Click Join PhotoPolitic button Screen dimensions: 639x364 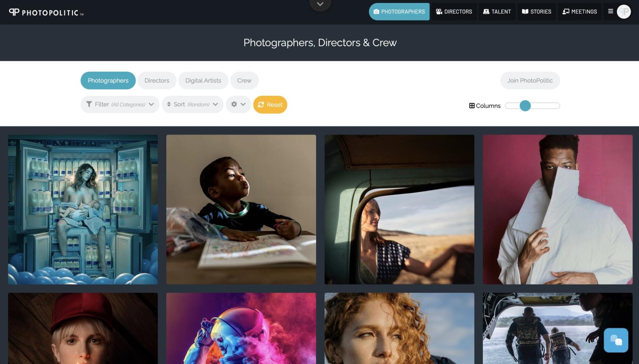[530, 81]
